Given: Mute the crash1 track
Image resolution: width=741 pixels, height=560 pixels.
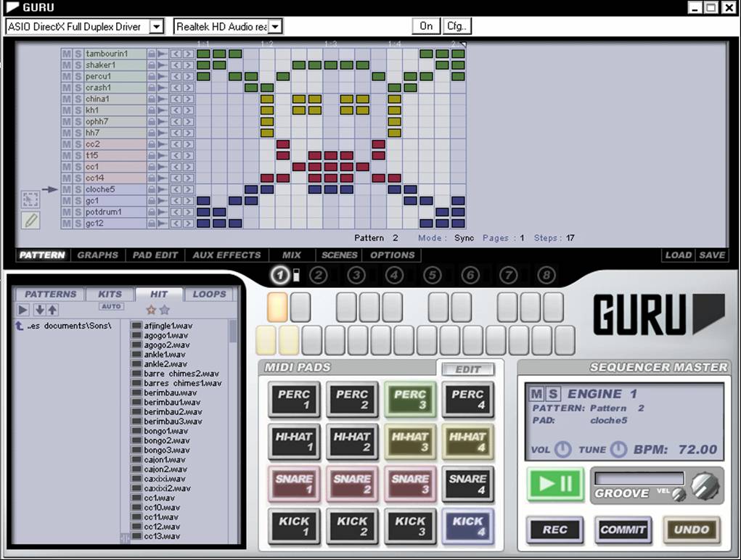Looking at the screenshot, I should (67, 88).
